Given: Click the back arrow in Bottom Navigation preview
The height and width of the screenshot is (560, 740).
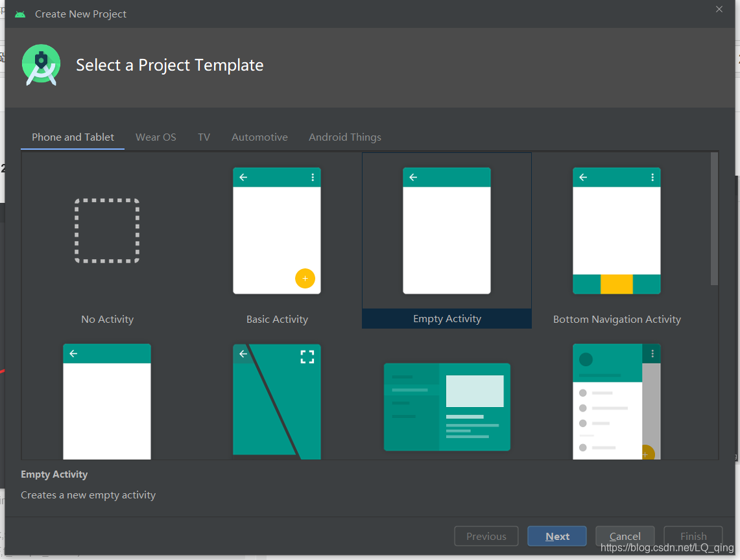Looking at the screenshot, I should [x=583, y=178].
